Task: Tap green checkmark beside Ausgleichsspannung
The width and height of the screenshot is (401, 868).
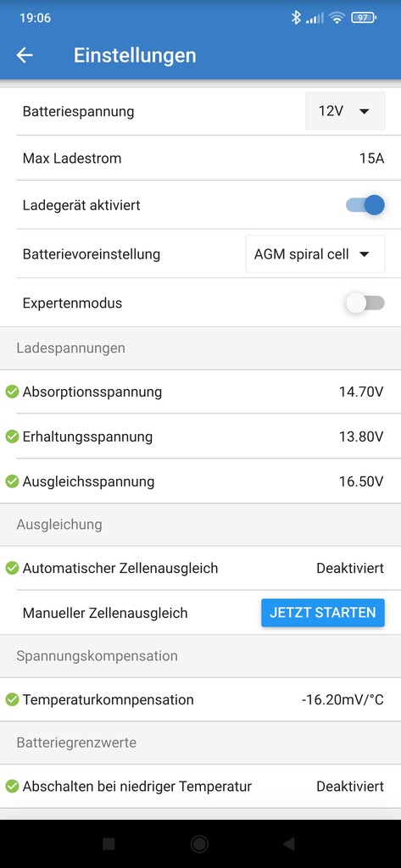Action: (x=12, y=481)
